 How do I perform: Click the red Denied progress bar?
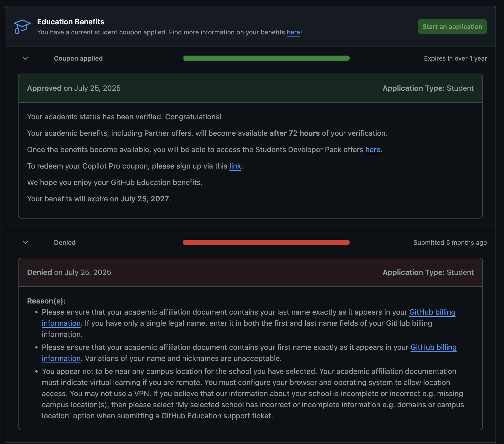click(266, 242)
